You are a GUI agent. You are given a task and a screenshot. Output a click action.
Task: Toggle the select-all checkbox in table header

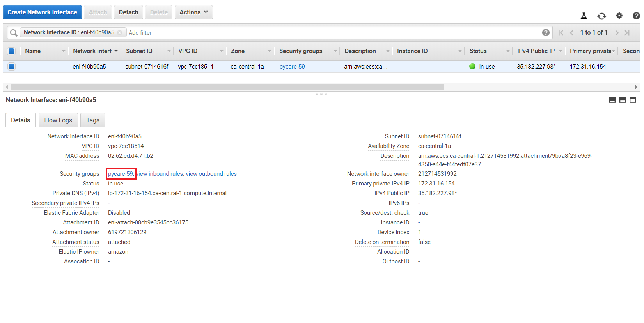(x=11, y=51)
